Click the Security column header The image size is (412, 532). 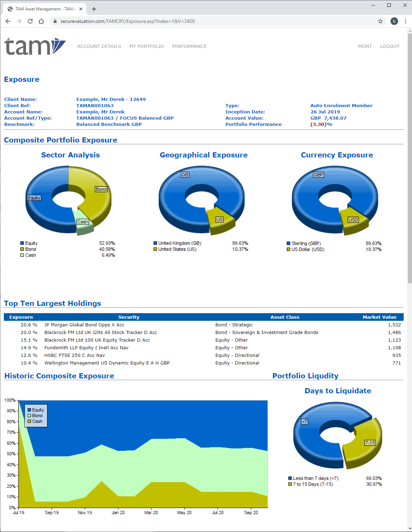(x=129, y=317)
